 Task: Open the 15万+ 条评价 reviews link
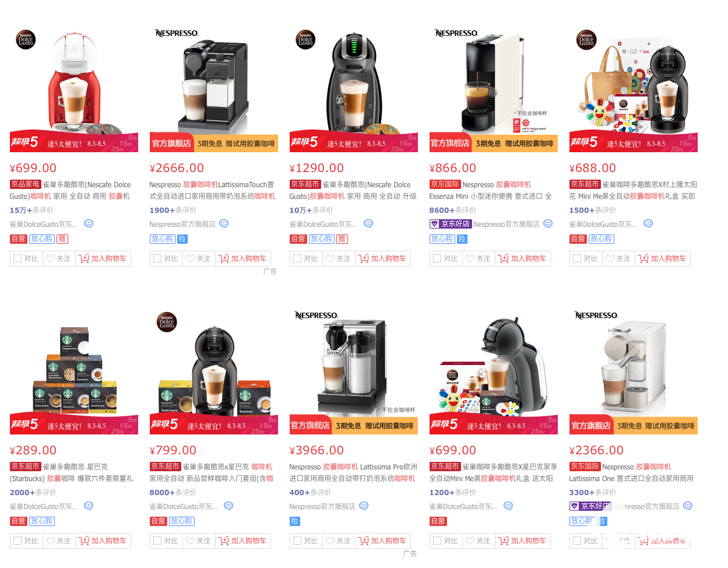31,210
